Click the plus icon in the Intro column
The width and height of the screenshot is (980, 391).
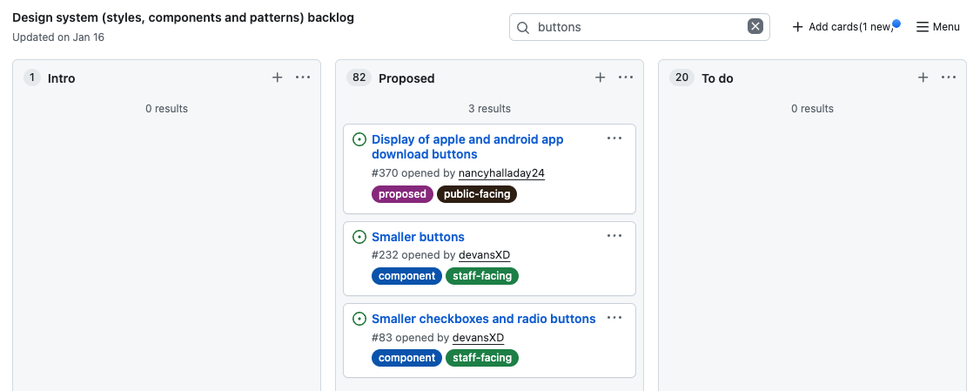pos(278,78)
